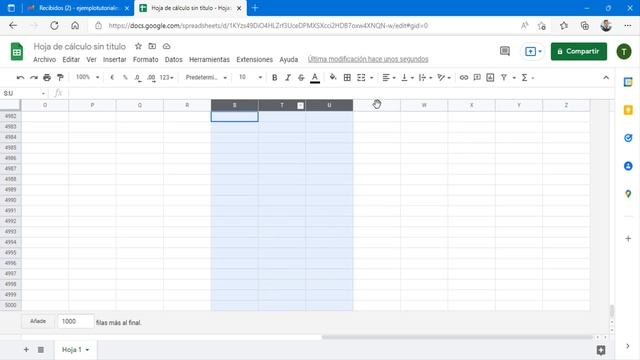Merge the selected cells
640x360 pixels.
click(361, 78)
